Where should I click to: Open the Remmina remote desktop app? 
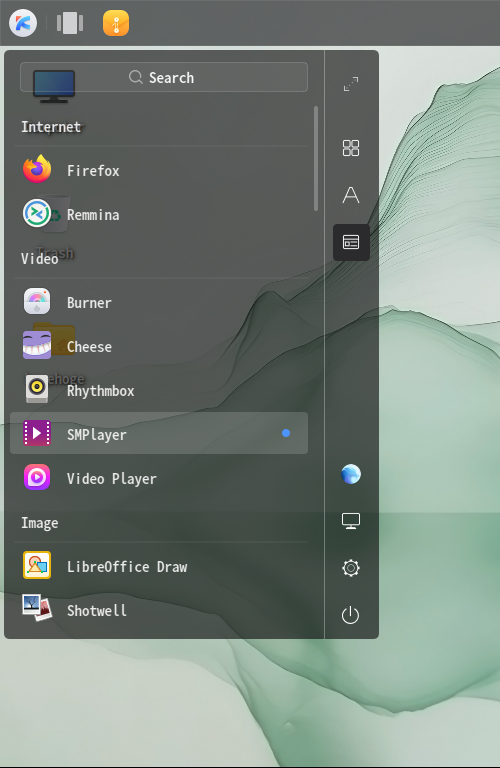click(x=159, y=215)
